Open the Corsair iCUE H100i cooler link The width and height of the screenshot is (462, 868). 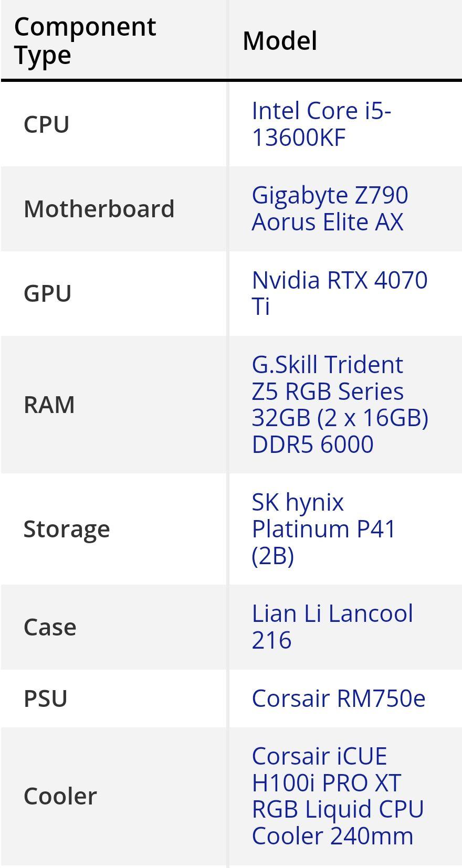[x=338, y=796]
